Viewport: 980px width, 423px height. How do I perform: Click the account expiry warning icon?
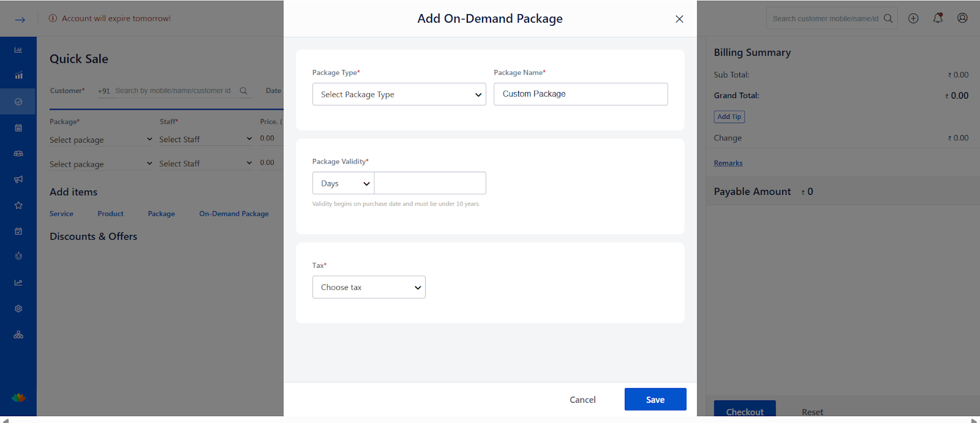click(53, 18)
